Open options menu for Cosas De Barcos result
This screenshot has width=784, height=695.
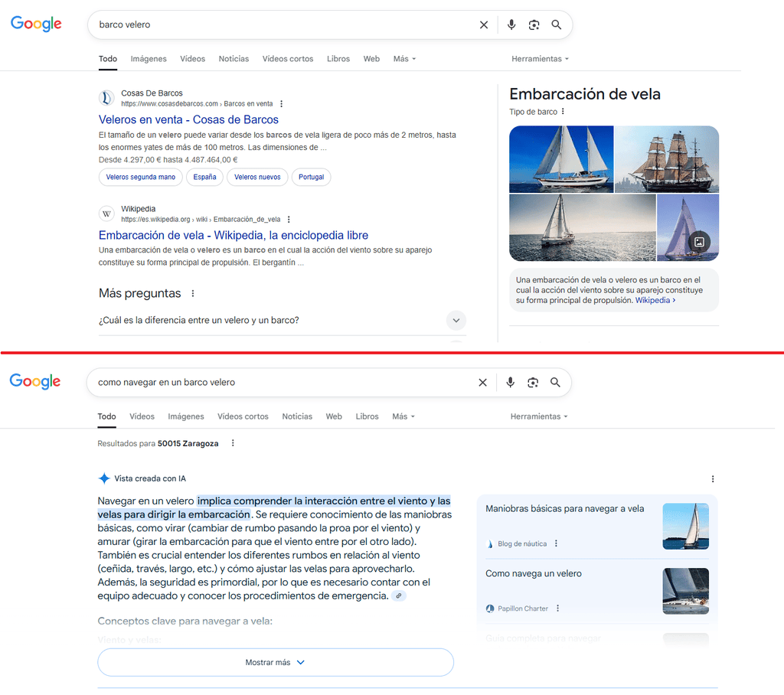pos(282,104)
